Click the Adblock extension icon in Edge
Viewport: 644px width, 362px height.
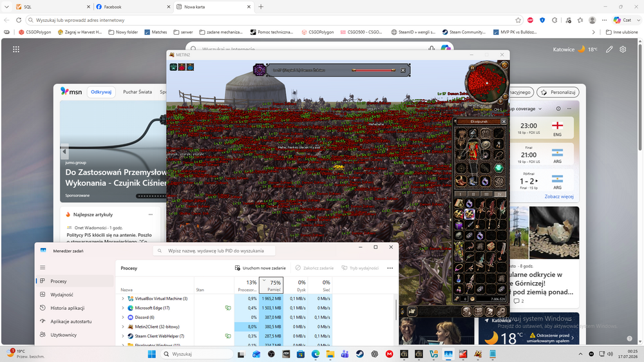(x=530, y=20)
